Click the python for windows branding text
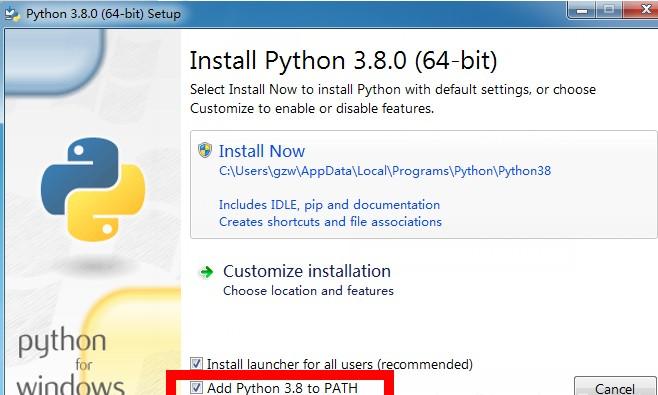Image resolution: width=658 pixels, height=395 pixels. click(x=69, y=362)
